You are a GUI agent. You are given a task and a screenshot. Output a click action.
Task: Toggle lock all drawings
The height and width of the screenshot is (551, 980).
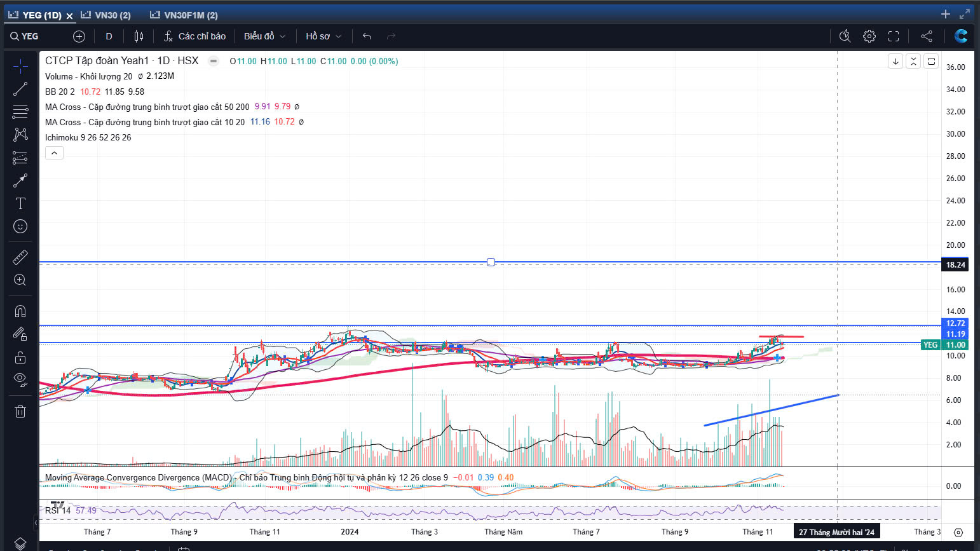click(x=20, y=357)
